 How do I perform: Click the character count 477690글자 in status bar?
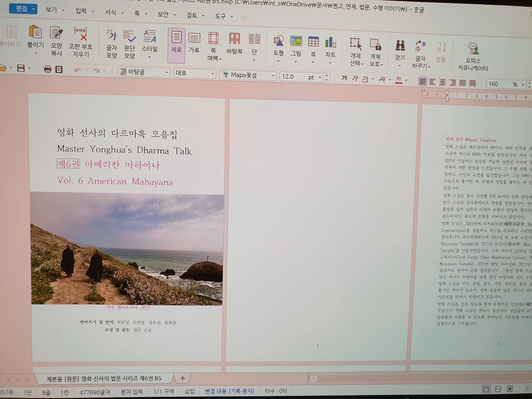pyautogui.click(x=95, y=392)
